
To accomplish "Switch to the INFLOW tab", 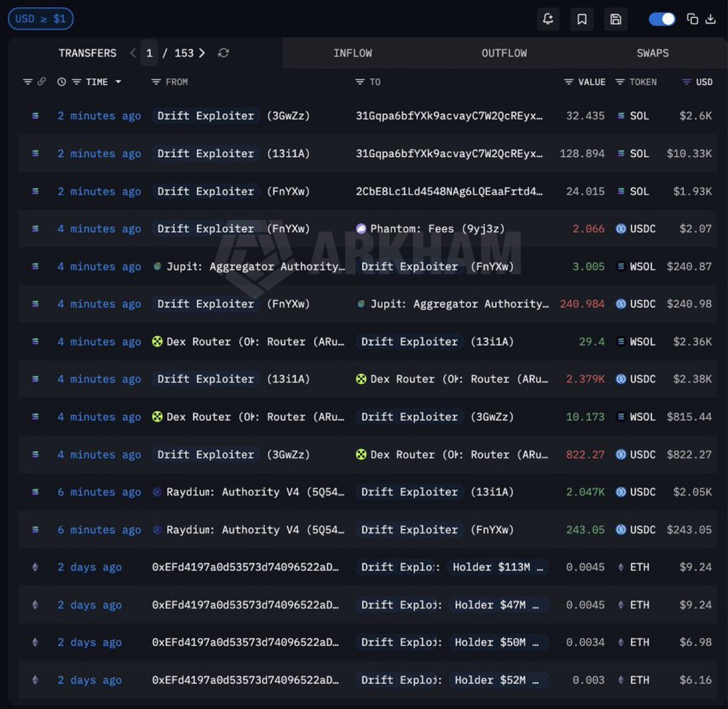I will coord(352,53).
